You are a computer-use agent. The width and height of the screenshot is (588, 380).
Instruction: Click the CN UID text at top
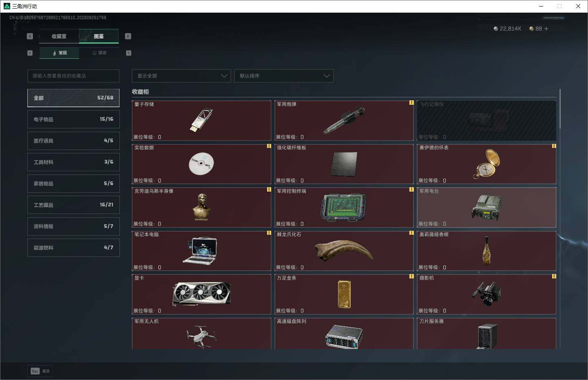point(58,18)
